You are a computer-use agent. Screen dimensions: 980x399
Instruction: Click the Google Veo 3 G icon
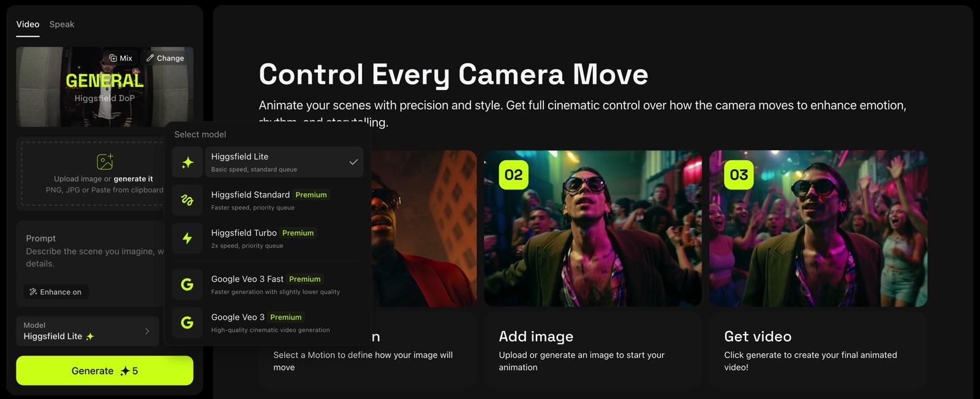pos(187,322)
